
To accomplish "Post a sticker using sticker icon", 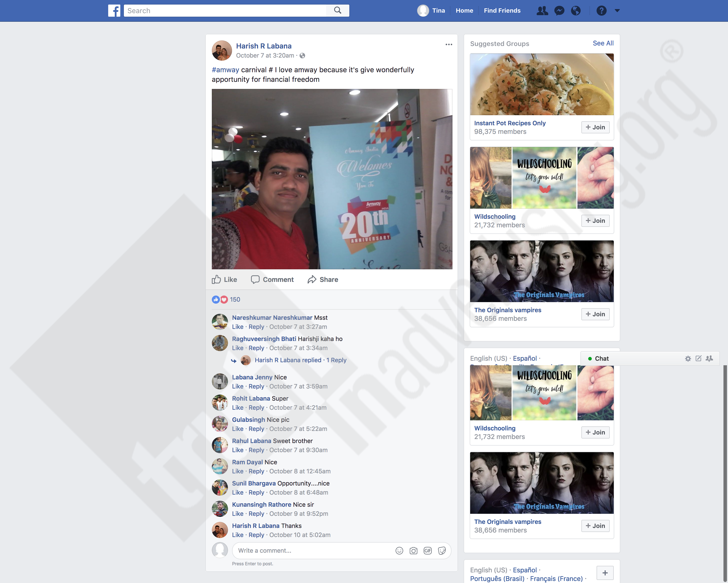I will tap(442, 551).
